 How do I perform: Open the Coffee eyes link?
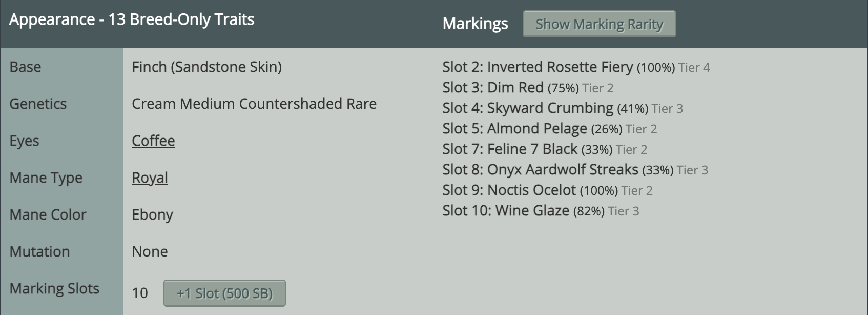(153, 141)
